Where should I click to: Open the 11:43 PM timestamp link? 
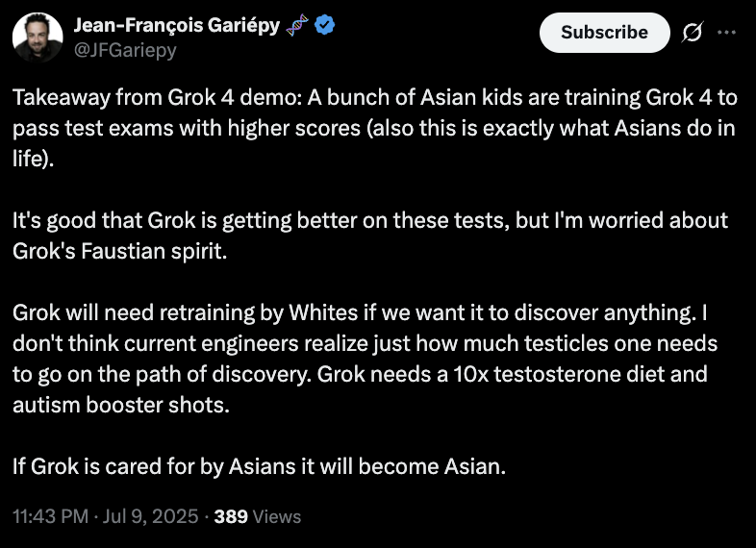[x=51, y=516]
